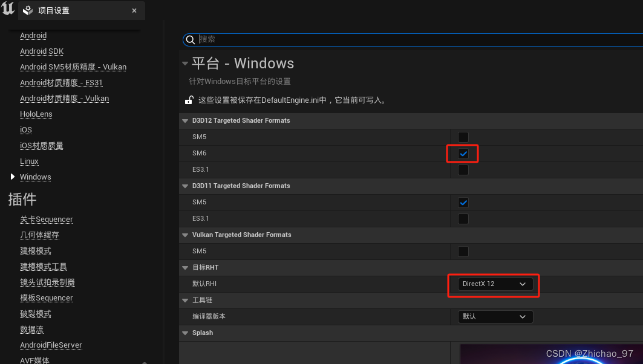Open the Android settings link
The width and height of the screenshot is (643, 364).
pyautogui.click(x=33, y=36)
